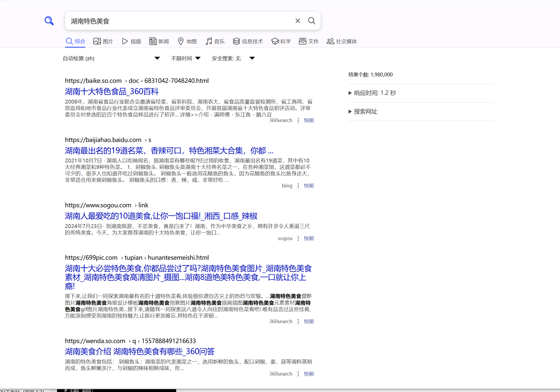Open the 文件 files tab

(309, 41)
